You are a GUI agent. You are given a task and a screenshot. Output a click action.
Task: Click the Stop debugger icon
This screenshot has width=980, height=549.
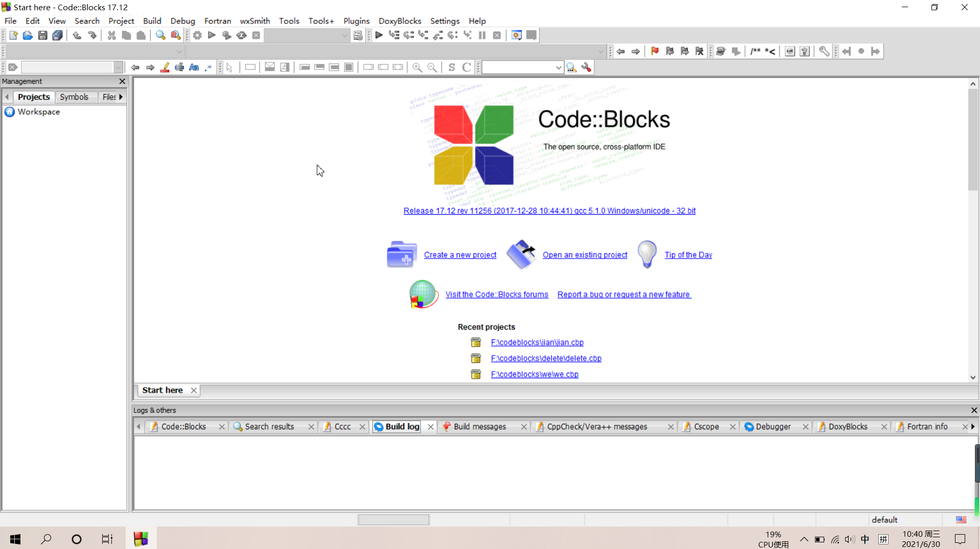[497, 35]
